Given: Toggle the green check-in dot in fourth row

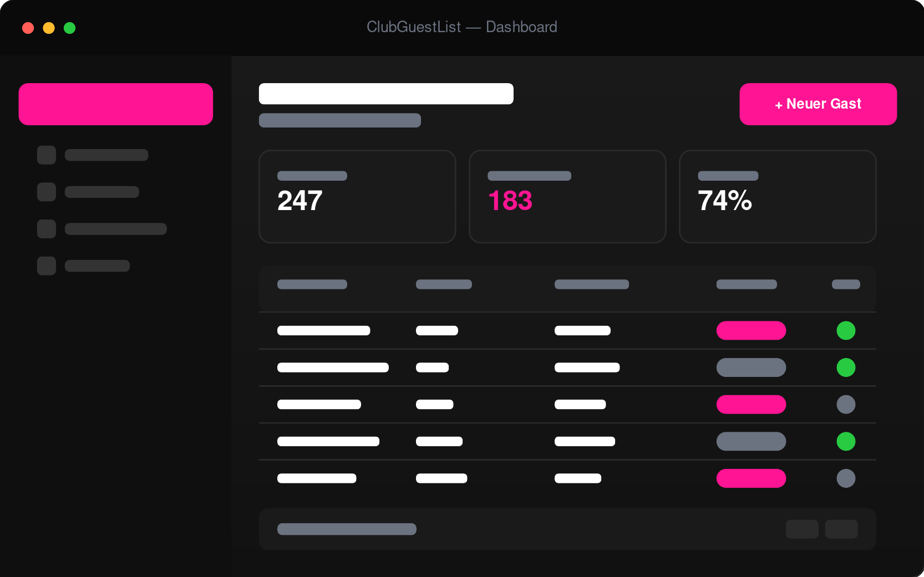Looking at the screenshot, I should 846,441.
